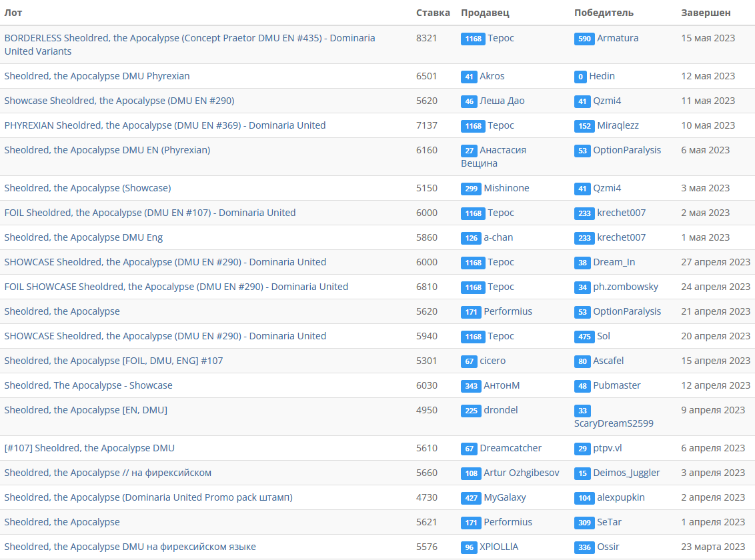
Task: Open seller Леша Дао profile
Action: tap(502, 101)
